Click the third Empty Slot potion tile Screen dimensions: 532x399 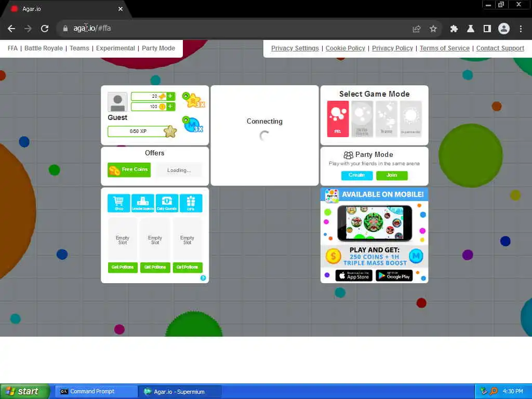click(187, 240)
